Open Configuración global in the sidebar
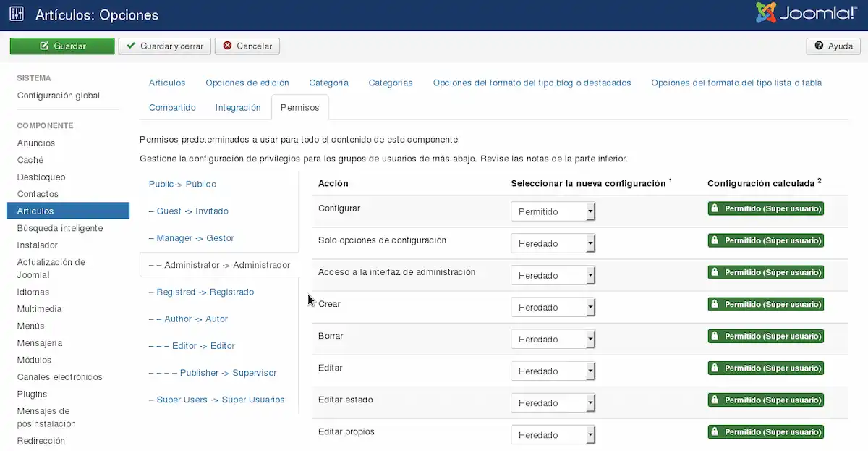The width and height of the screenshot is (868, 451). [x=59, y=96]
